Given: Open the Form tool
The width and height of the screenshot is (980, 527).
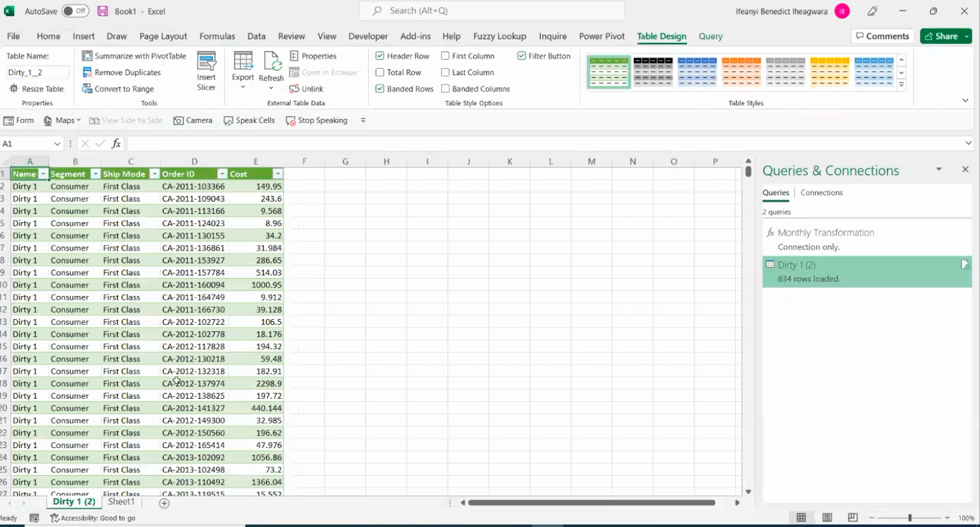Looking at the screenshot, I should (x=19, y=120).
